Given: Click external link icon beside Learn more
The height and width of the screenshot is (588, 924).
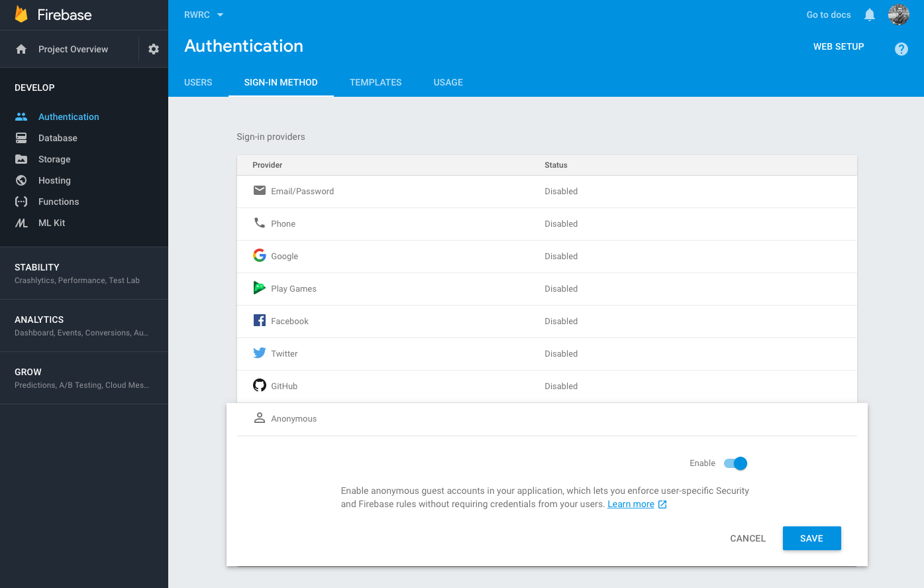Looking at the screenshot, I should 662,504.
